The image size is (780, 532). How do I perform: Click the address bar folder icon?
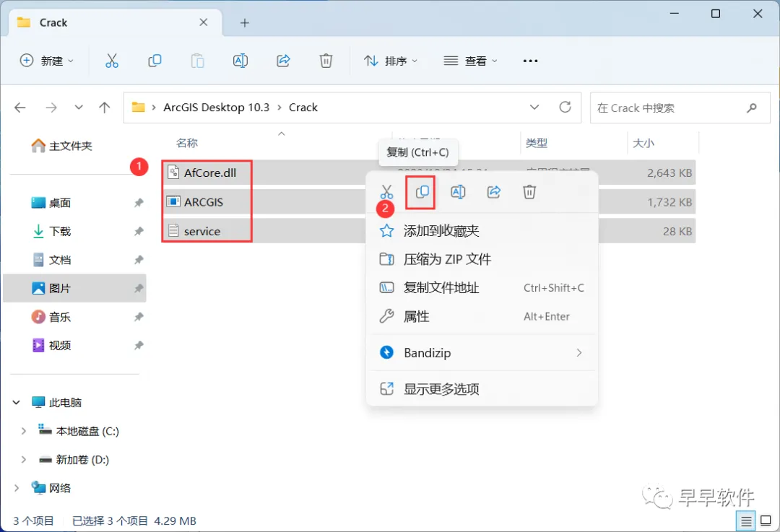138,107
